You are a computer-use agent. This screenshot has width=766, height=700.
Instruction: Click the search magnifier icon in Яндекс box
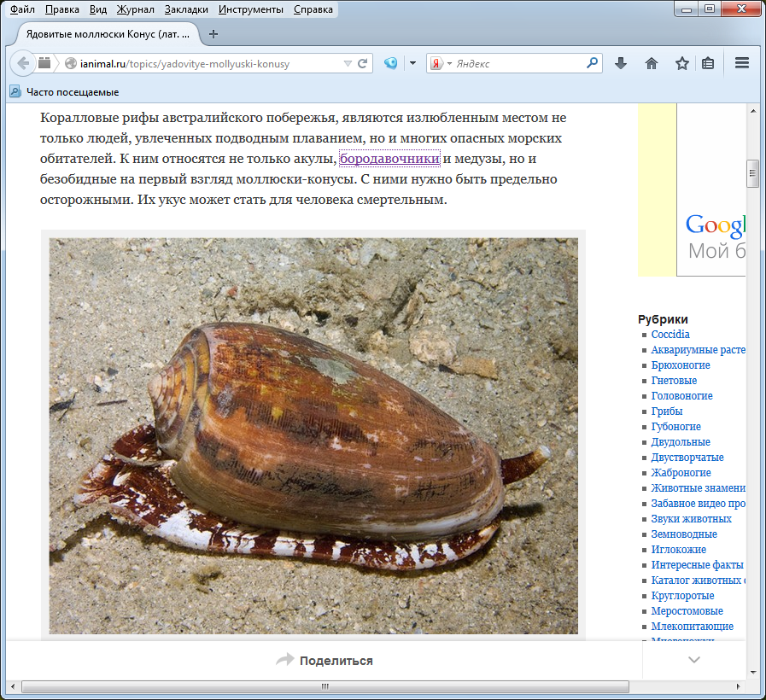(592, 63)
